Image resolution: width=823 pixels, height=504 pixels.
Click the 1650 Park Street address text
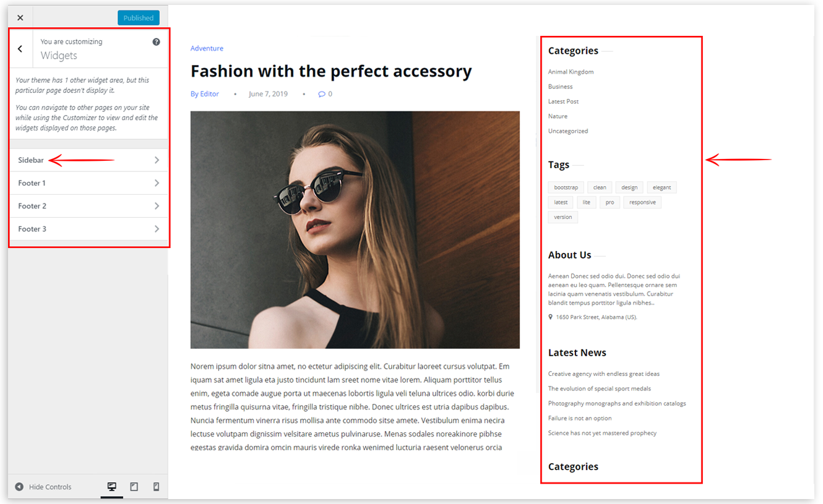[x=597, y=317]
